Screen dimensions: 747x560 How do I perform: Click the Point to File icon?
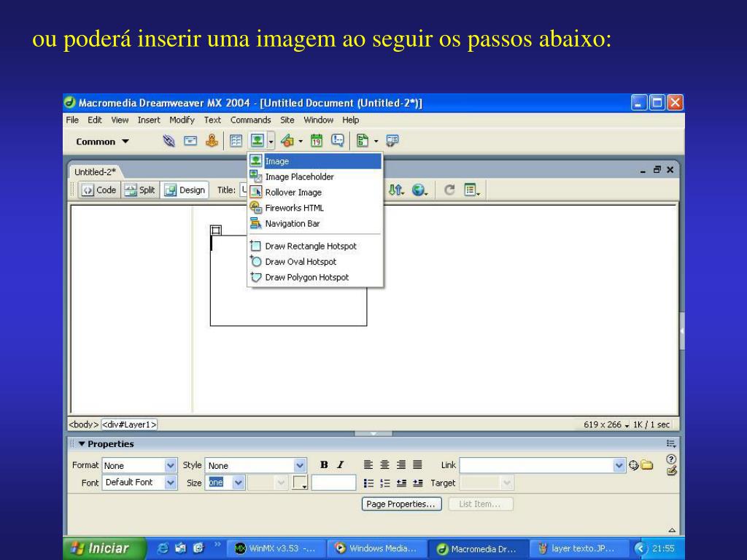pos(633,465)
